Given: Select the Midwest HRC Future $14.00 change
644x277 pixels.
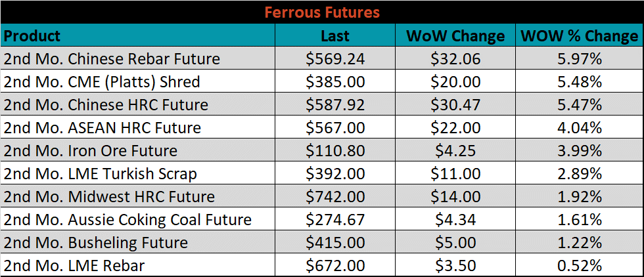Looking at the screenshot, I should (x=455, y=196).
